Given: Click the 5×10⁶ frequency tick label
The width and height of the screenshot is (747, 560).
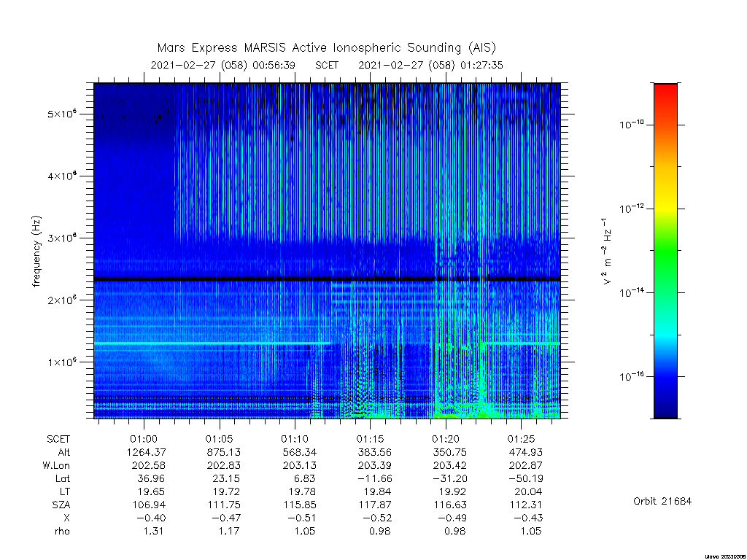Looking at the screenshot, I should (62, 114).
